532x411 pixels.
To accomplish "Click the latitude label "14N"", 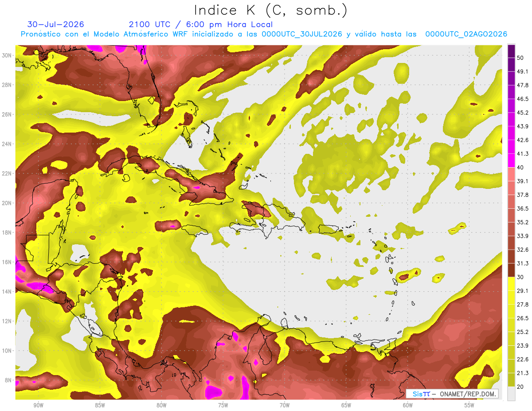I will pyautogui.click(x=7, y=292).
